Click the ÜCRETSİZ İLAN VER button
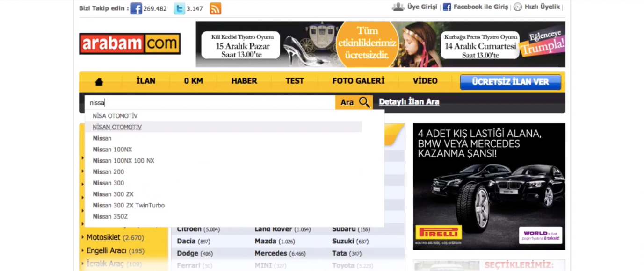Image resolution: width=644 pixels, height=271 pixels. tap(510, 82)
